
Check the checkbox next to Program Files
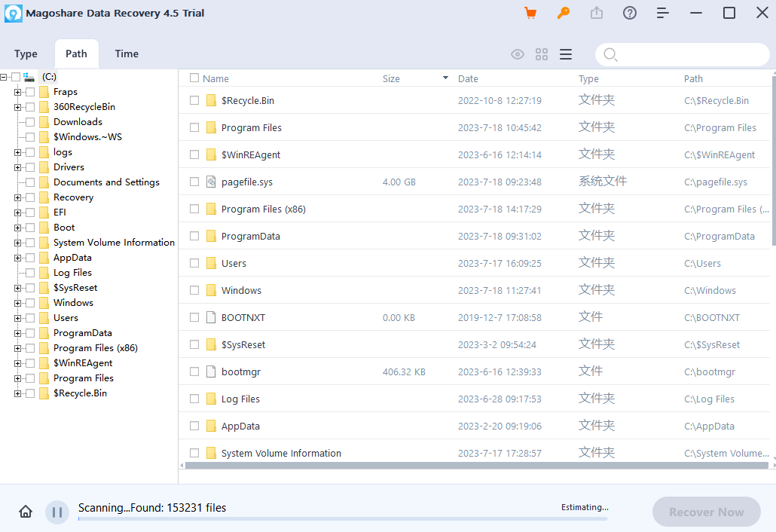194,127
